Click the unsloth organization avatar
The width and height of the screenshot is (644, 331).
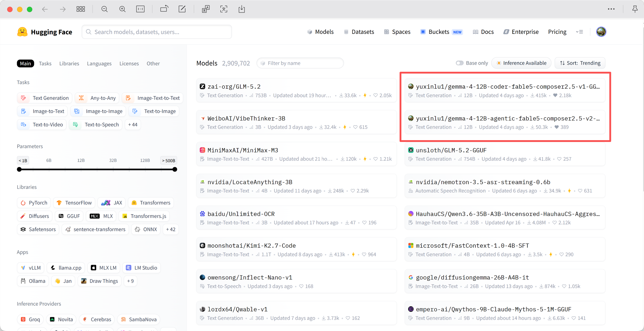(x=411, y=150)
